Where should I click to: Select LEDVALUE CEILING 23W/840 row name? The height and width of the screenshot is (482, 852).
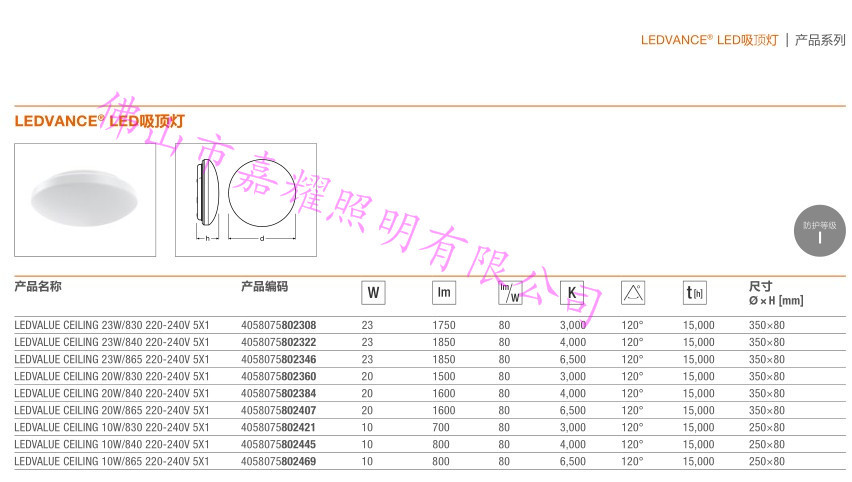(x=112, y=342)
